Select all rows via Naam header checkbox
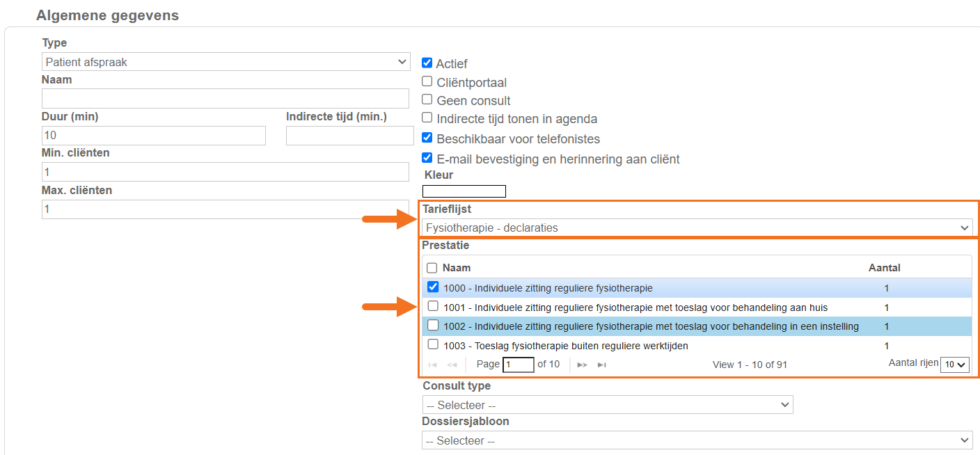This screenshot has width=980, height=455. [x=432, y=268]
